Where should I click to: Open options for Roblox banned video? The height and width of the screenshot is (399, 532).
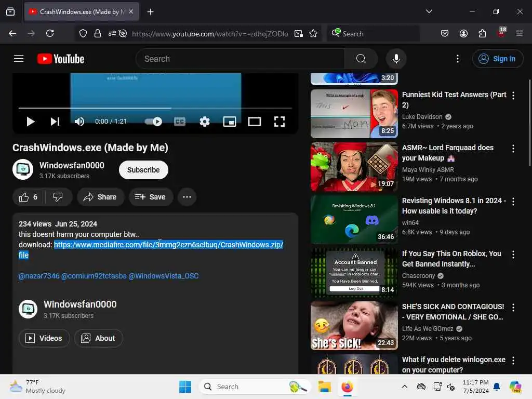(513, 255)
